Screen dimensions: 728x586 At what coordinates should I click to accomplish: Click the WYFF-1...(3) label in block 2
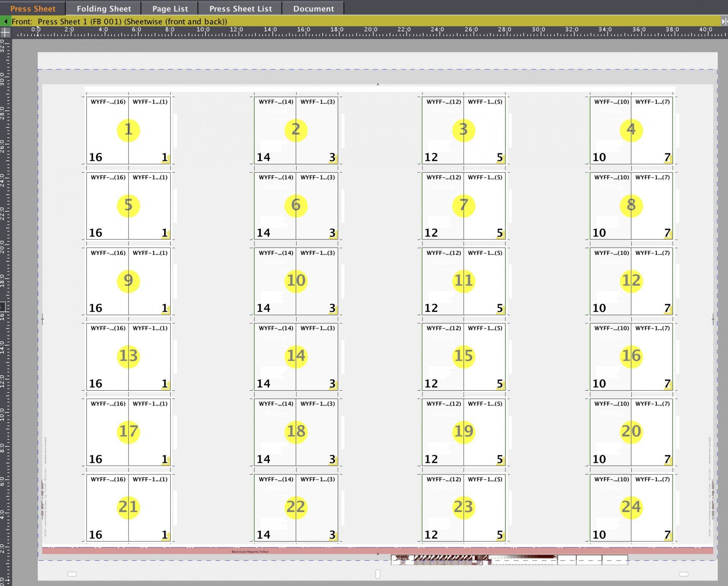pos(317,102)
